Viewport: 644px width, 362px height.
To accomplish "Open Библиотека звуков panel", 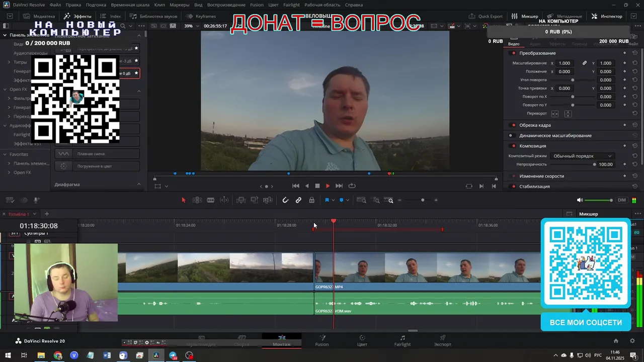I will tap(153, 16).
